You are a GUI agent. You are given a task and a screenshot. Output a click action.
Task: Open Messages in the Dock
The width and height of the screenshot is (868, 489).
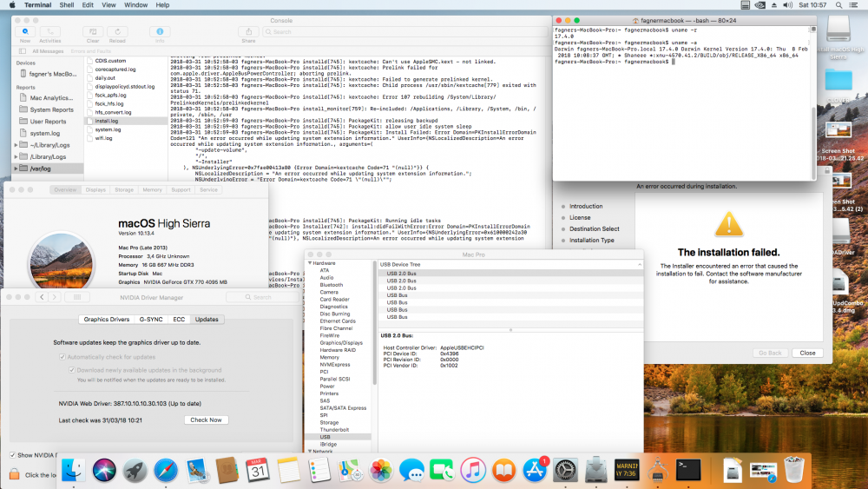411,470
